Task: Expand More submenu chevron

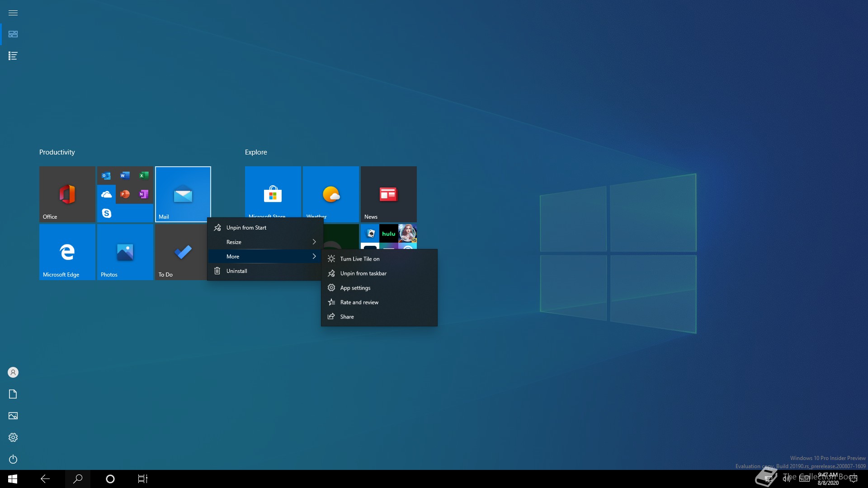Action: pyautogui.click(x=314, y=257)
